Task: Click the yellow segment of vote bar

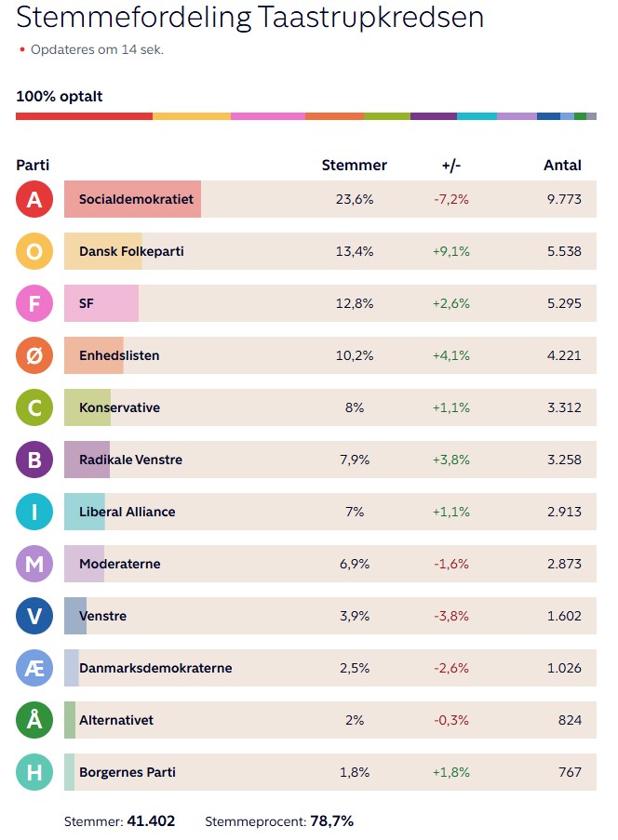Action: click(192, 116)
